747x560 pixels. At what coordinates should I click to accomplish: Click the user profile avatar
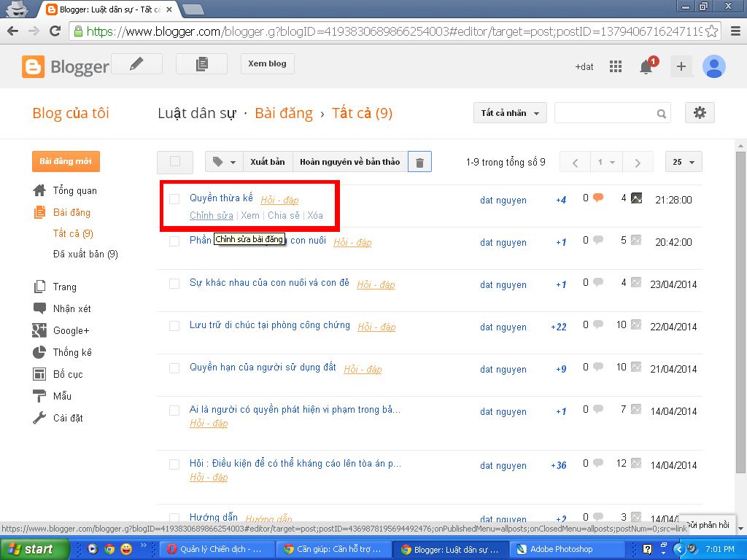(x=713, y=66)
